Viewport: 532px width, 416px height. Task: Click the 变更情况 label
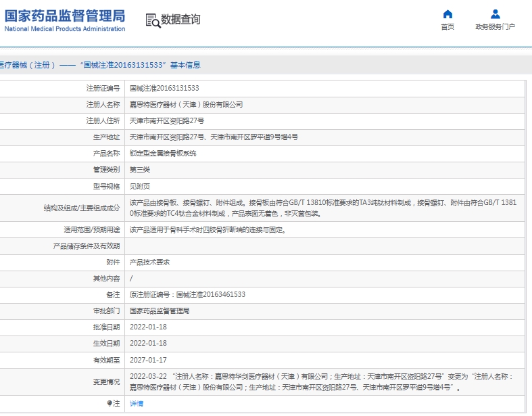coord(106,382)
